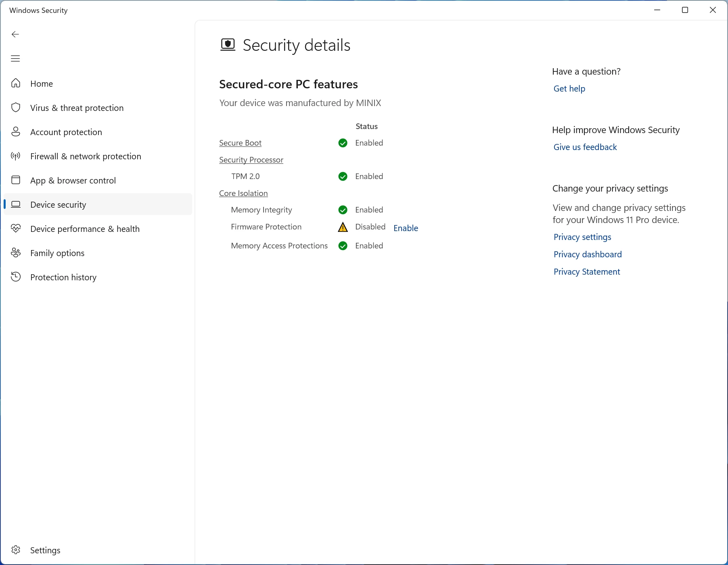Click the Account protection person icon
The width and height of the screenshot is (728, 565).
(x=16, y=132)
